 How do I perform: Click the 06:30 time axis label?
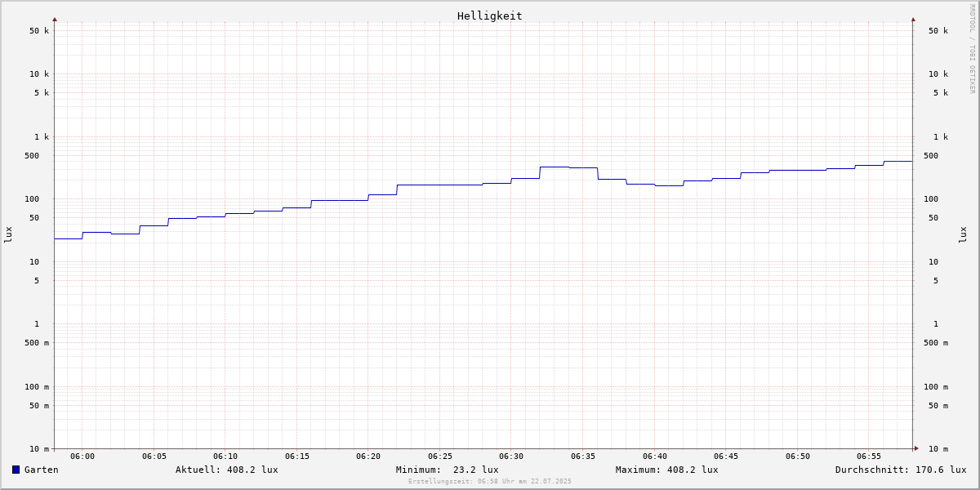pos(511,457)
